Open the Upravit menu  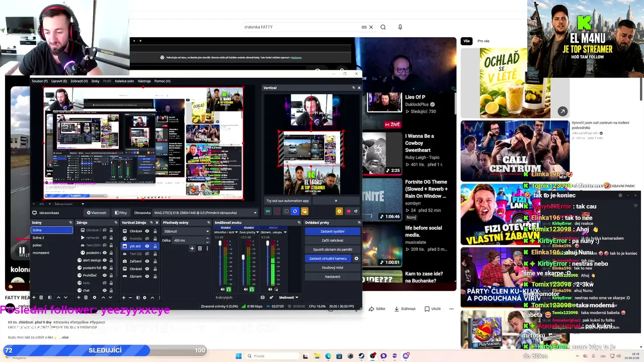point(59,81)
